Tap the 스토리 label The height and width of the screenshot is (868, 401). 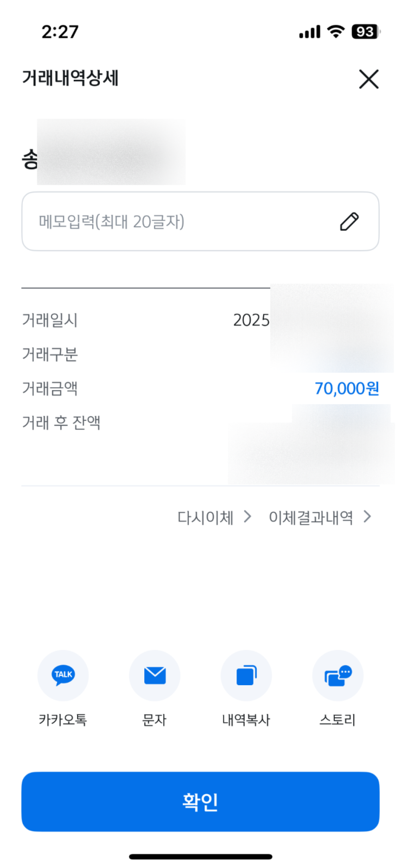[x=338, y=720]
